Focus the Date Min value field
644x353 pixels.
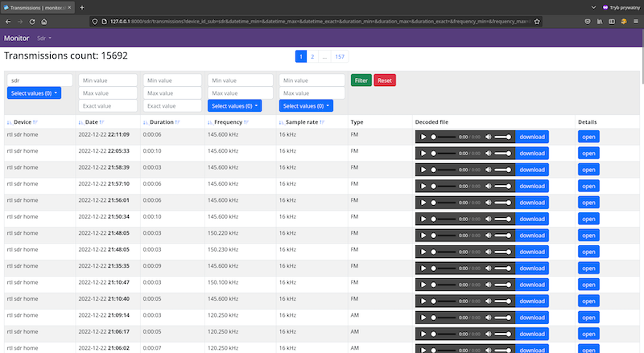click(108, 80)
